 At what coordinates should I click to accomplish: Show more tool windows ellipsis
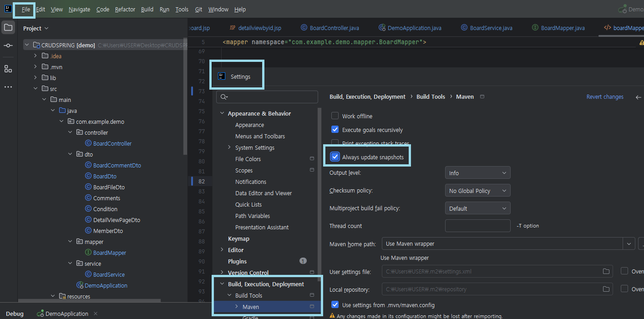(x=8, y=86)
